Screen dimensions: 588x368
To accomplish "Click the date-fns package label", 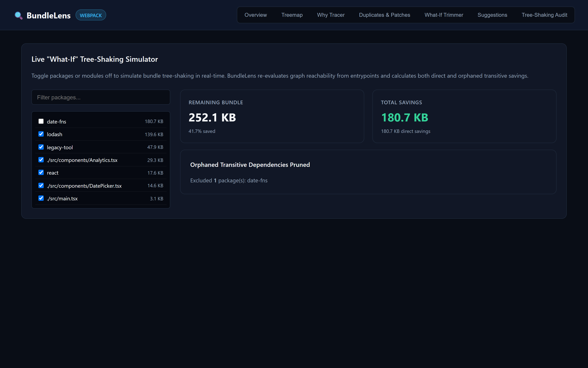I will coord(56,121).
